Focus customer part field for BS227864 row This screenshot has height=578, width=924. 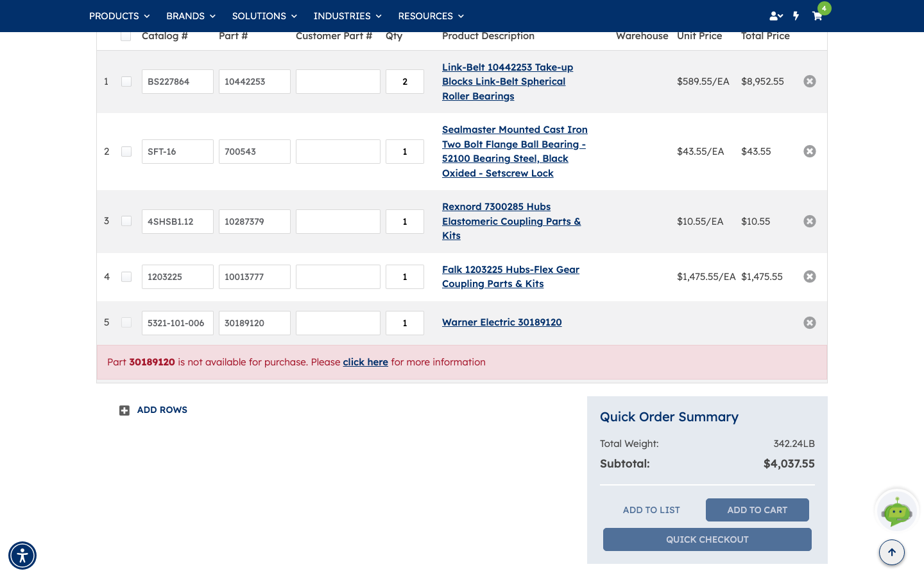(x=338, y=82)
